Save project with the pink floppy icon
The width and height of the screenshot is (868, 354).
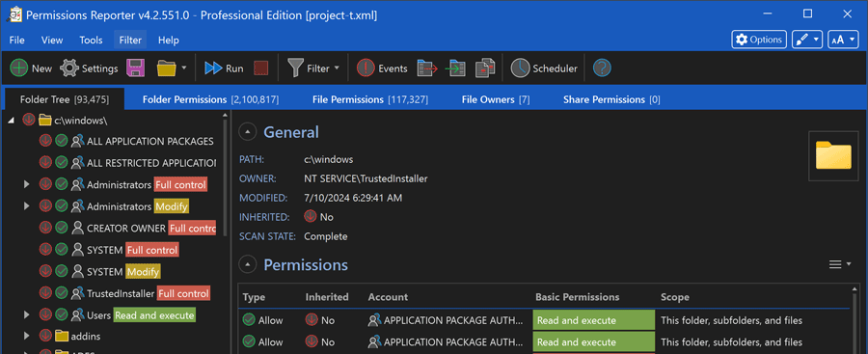pyautogui.click(x=136, y=68)
